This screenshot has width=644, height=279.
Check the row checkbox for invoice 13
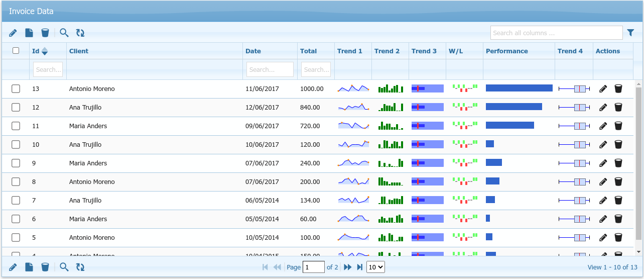point(16,89)
